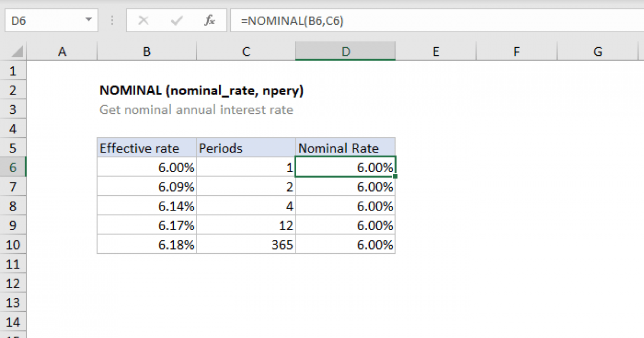644x338 pixels.
Task: Click the Enter checkmark icon in formula bar
Action: click(176, 20)
